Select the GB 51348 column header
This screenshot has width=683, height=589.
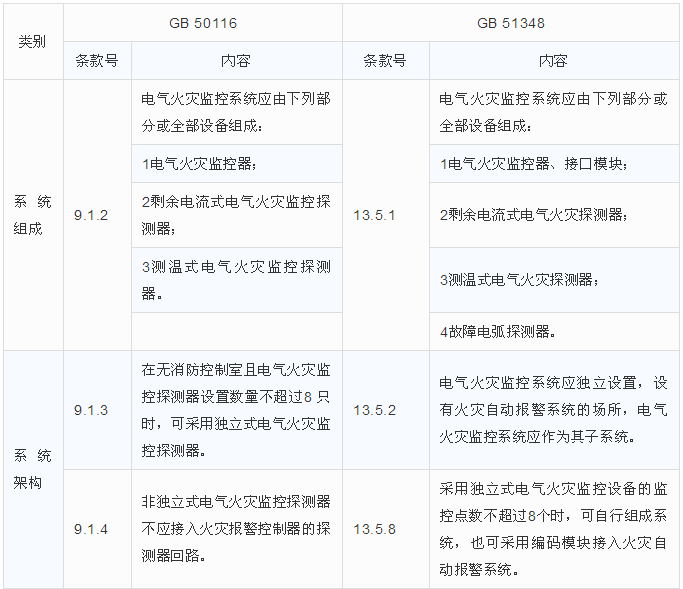click(510, 21)
